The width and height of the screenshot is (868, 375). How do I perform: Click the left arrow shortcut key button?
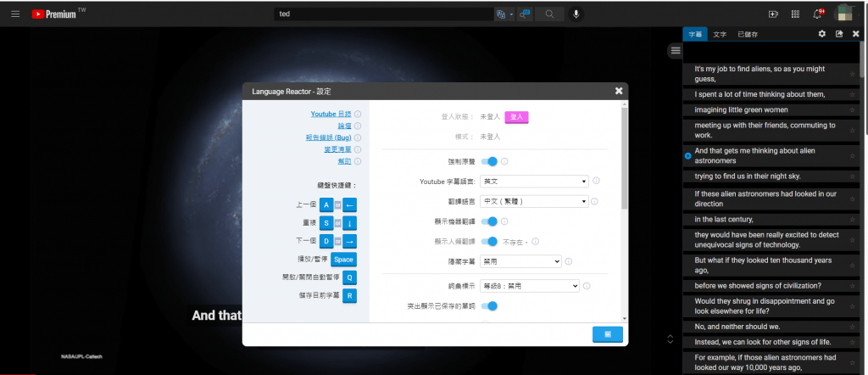pos(349,205)
